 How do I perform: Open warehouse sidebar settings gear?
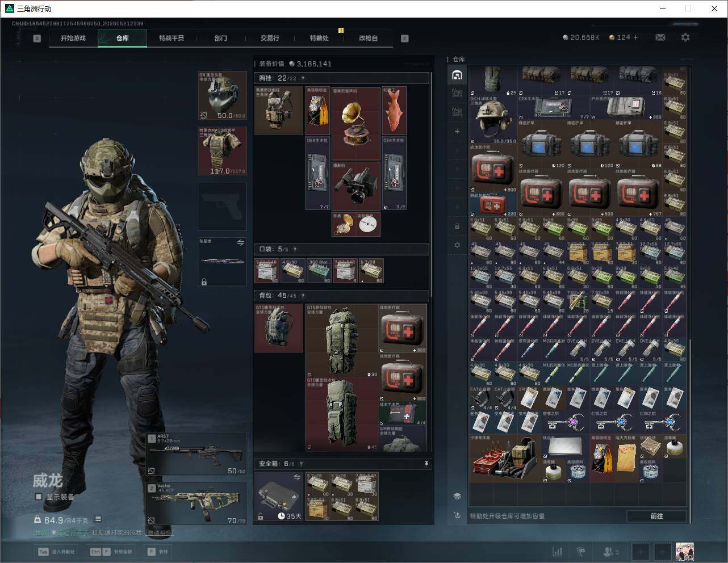click(457, 245)
